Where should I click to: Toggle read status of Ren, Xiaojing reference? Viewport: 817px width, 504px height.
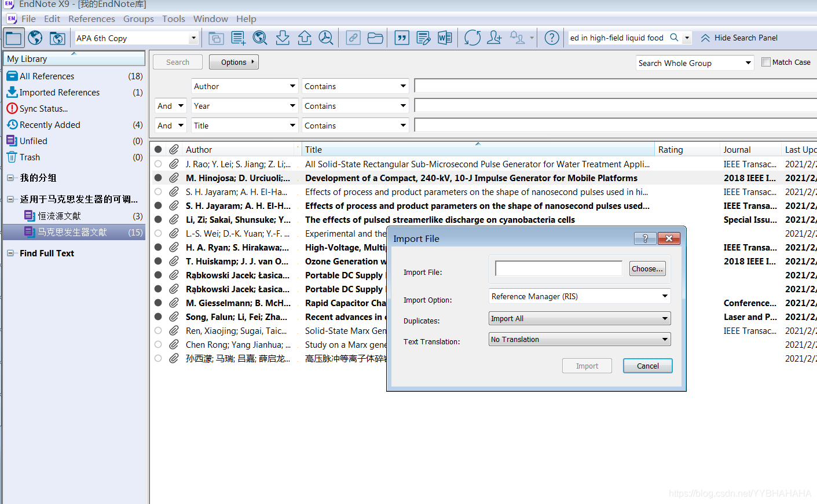tap(158, 331)
